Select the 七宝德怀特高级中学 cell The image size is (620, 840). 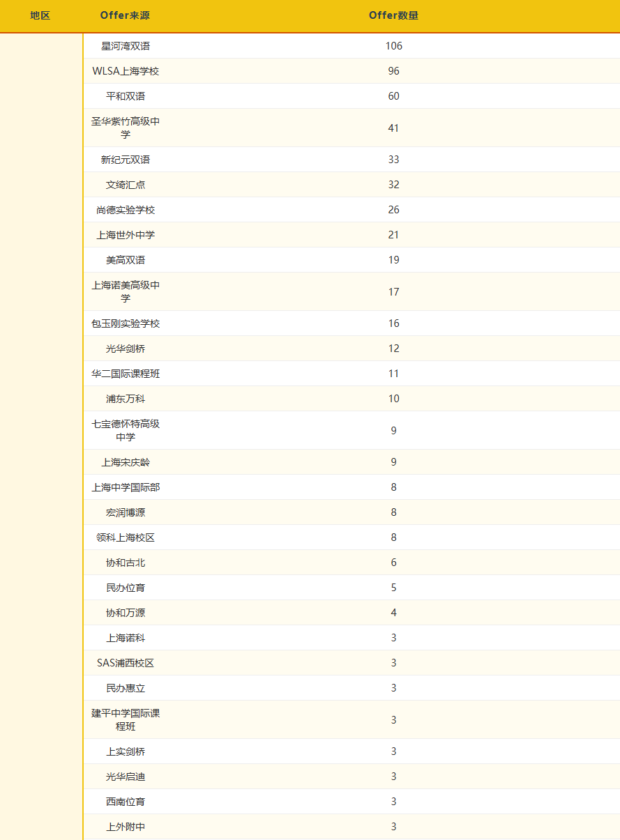coord(126,430)
